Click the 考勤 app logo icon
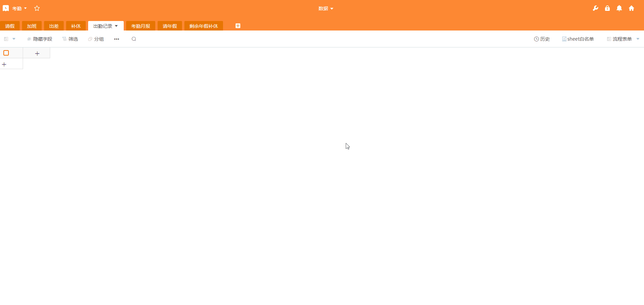Image resolution: width=644 pixels, height=305 pixels. [6, 8]
